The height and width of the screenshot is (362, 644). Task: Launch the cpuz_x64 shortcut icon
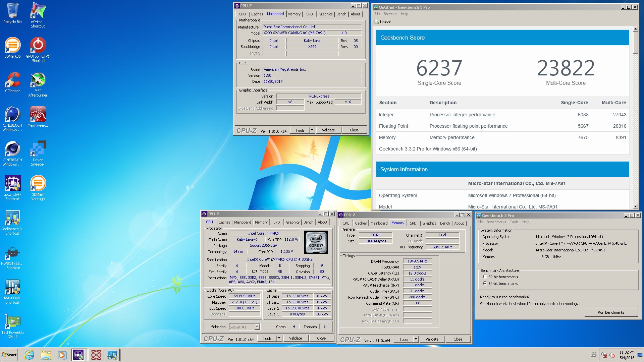click(x=12, y=188)
